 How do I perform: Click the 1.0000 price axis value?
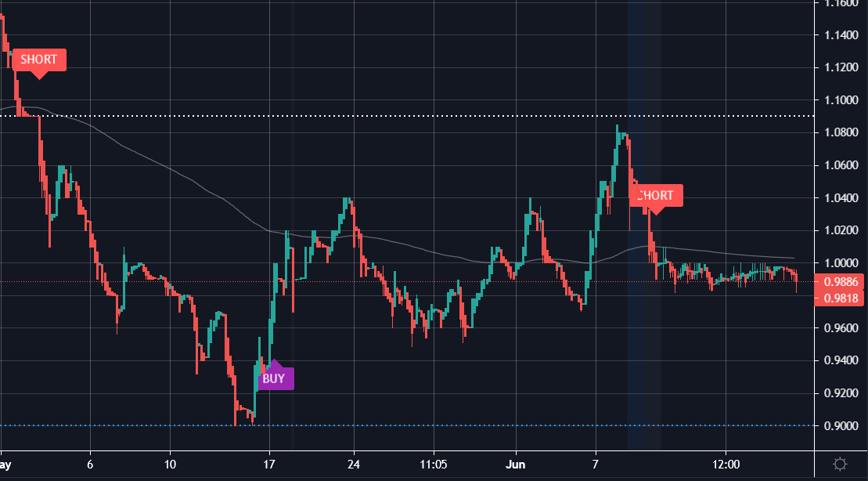pyautogui.click(x=841, y=264)
